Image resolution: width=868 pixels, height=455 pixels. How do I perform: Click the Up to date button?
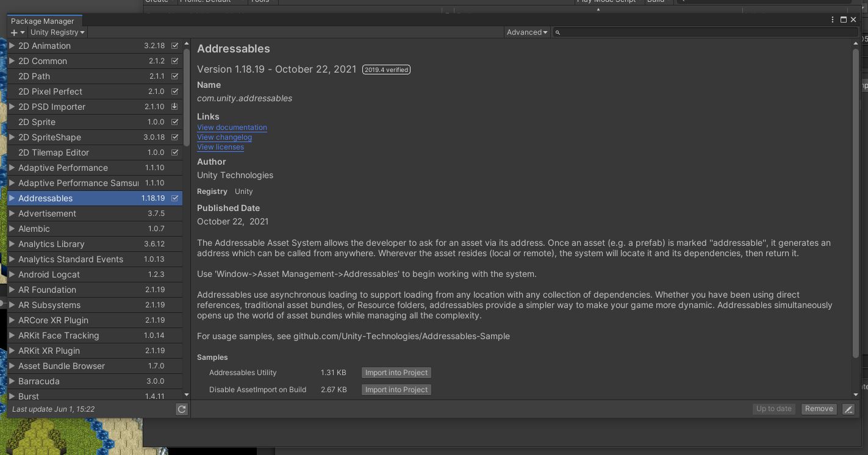pyautogui.click(x=774, y=409)
